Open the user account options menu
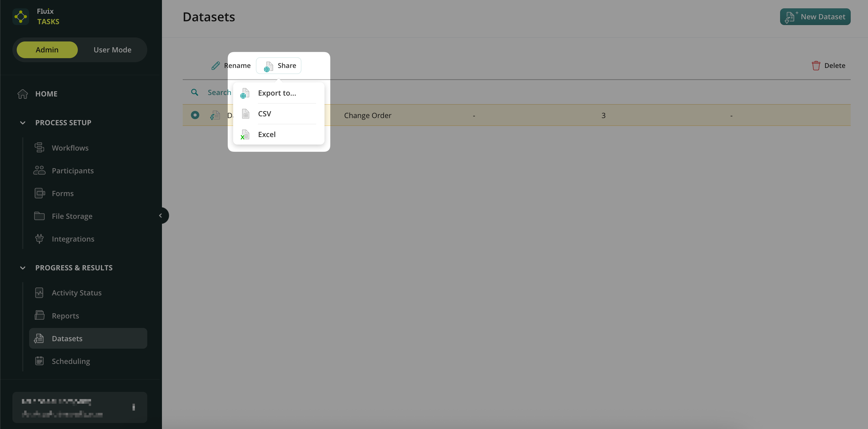Screen dimensions: 868x429 [134, 407]
